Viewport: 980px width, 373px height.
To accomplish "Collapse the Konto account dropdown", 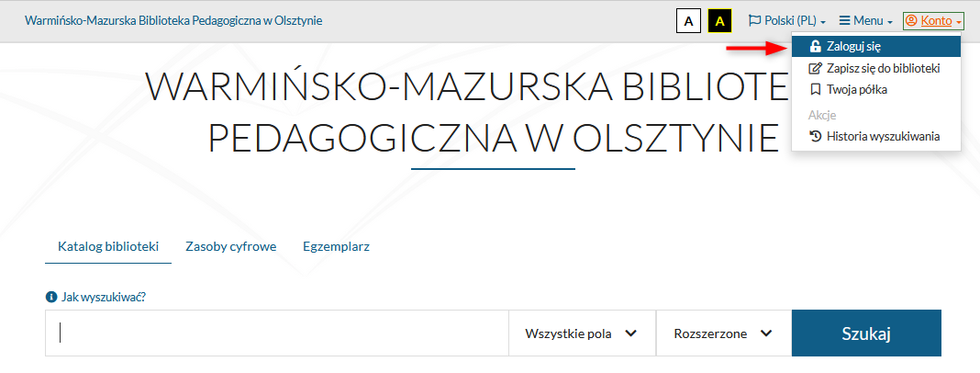I will point(933,21).
